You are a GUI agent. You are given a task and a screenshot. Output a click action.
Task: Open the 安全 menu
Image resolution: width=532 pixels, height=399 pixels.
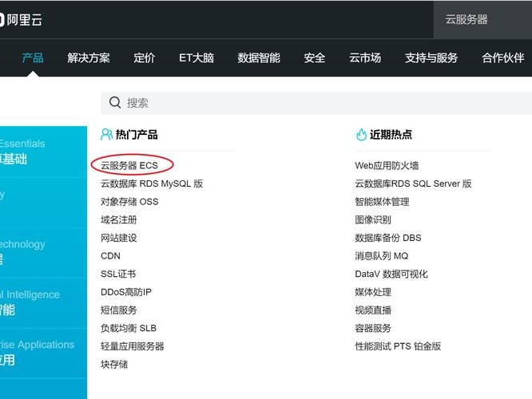[x=315, y=57]
